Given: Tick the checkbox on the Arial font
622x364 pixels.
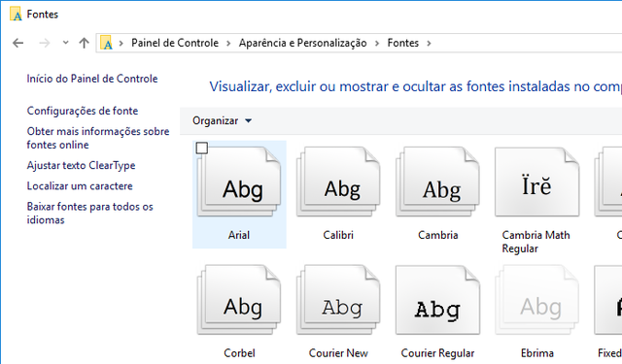Looking at the screenshot, I should point(202,149).
